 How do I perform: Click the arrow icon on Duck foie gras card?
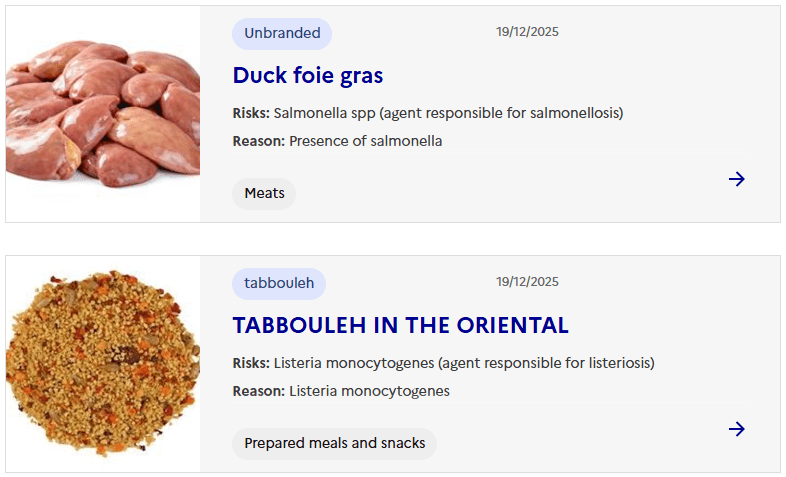(737, 179)
